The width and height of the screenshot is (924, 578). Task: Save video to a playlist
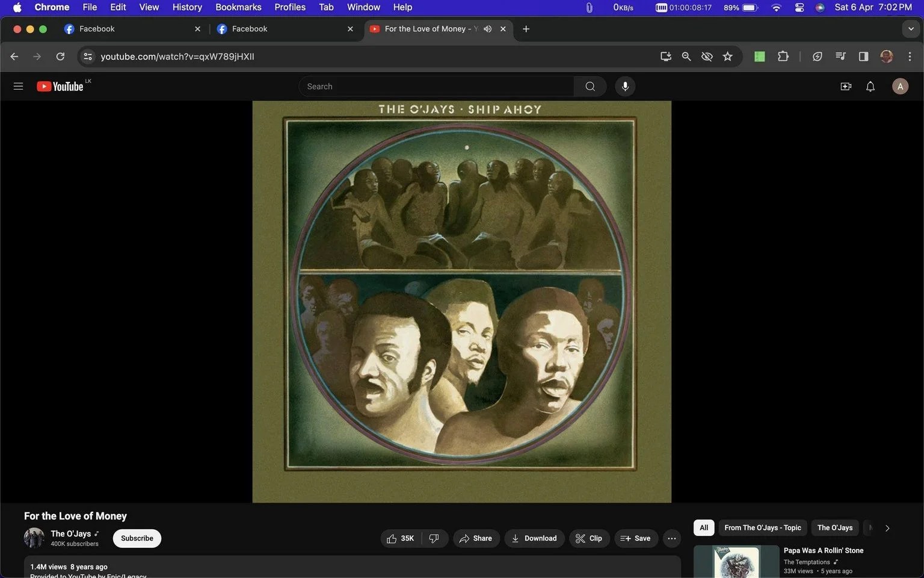(x=636, y=538)
